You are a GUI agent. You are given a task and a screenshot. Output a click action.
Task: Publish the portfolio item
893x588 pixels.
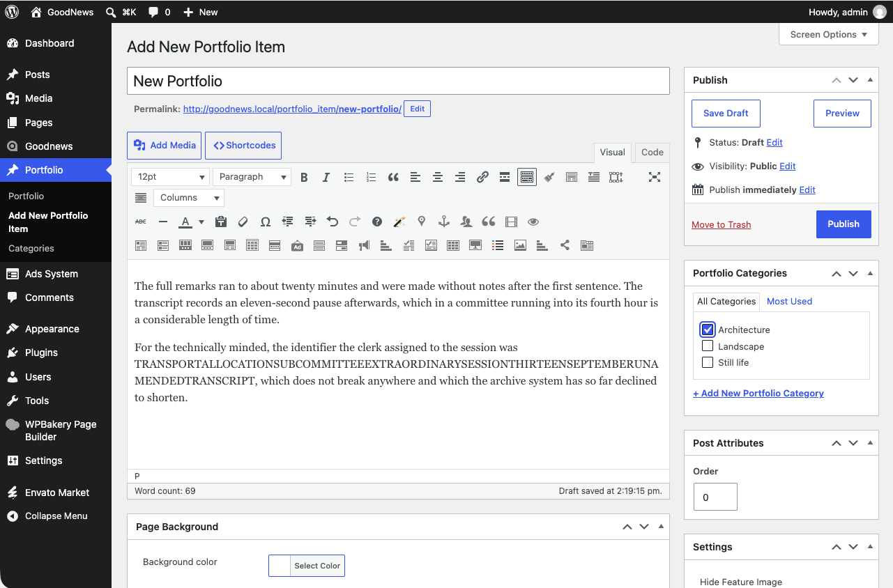844,224
